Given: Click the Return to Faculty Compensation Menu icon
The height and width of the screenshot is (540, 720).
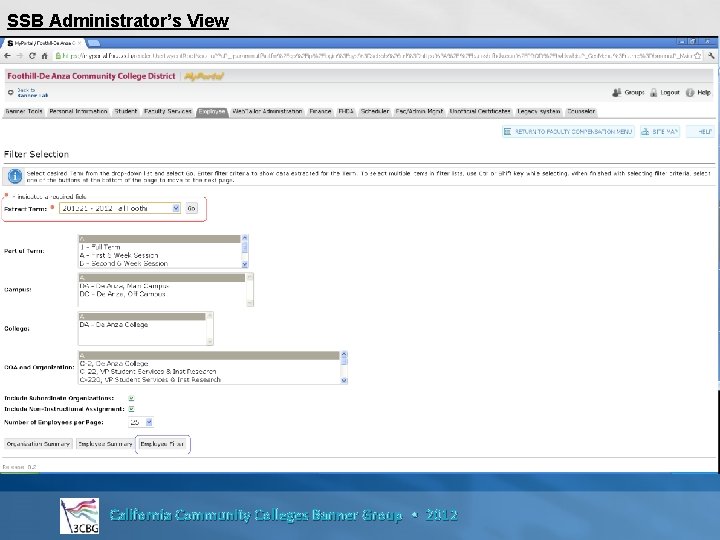Looking at the screenshot, I should click(x=507, y=131).
